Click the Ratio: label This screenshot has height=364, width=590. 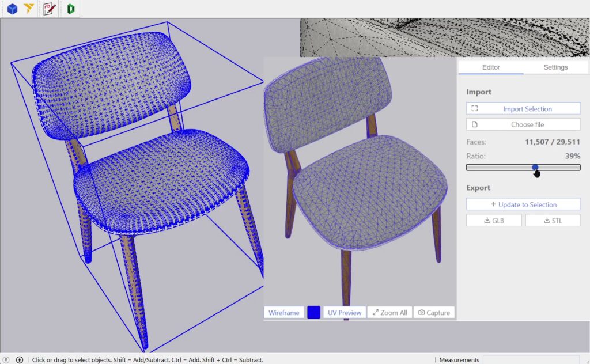[475, 156]
